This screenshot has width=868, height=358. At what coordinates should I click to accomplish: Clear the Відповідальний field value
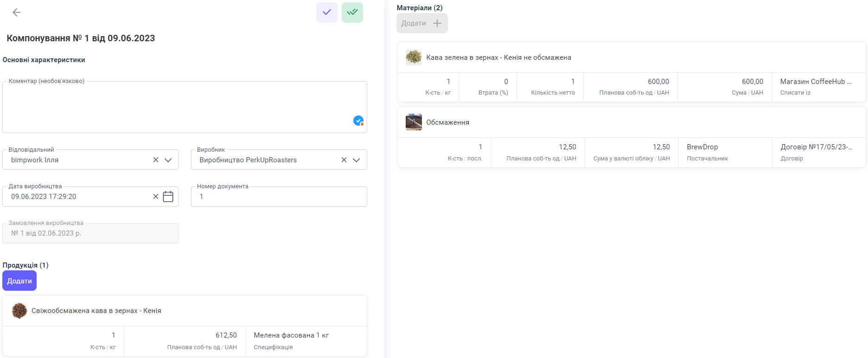(156, 160)
